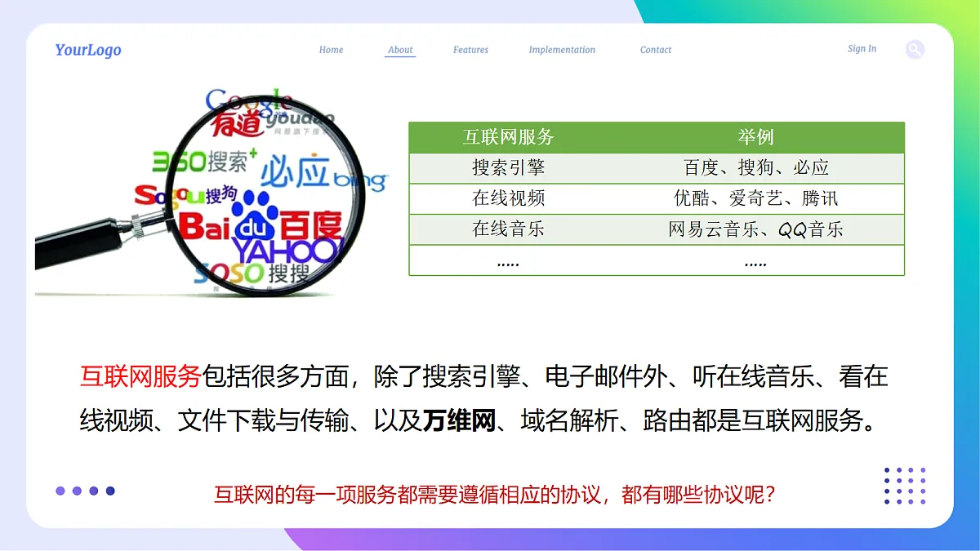980x551 pixels.
Task: Click the YourLogo brand link
Action: (x=88, y=50)
